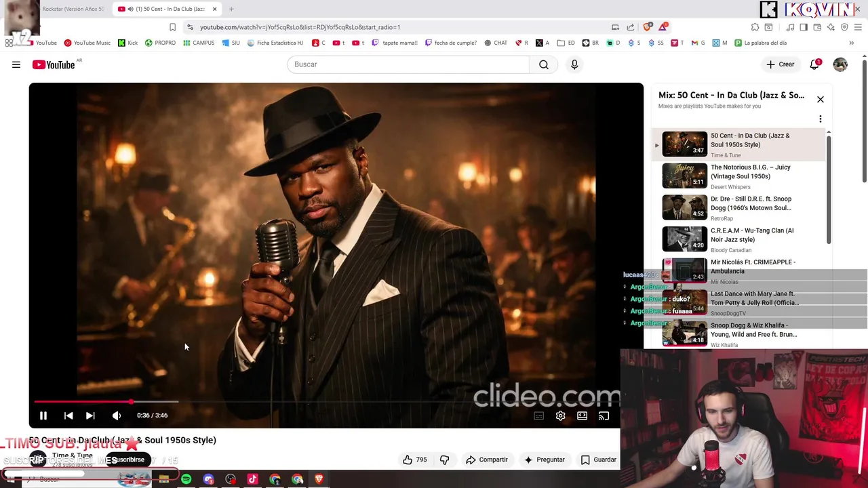Screen dimensions: 868x488
Task: Open a new browser tab
Action: click(x=231, y=9)
